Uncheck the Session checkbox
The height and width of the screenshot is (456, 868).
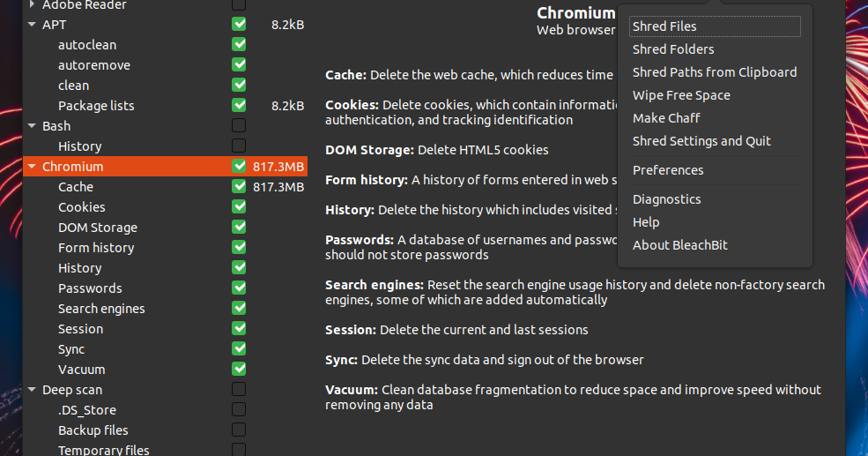(239, 329)
